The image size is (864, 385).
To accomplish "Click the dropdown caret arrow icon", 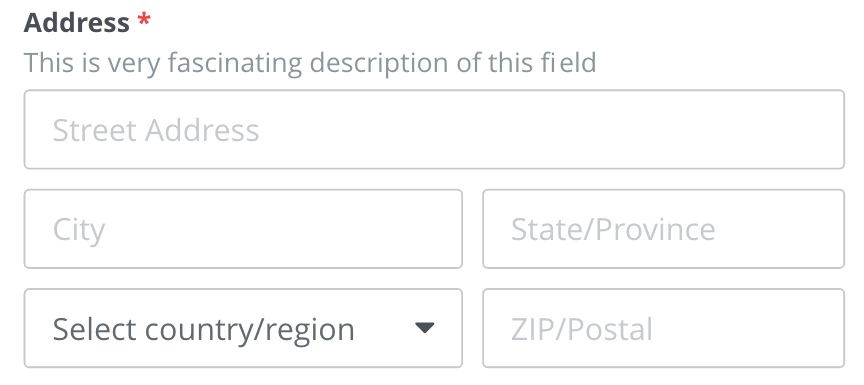I will point(424,328).
